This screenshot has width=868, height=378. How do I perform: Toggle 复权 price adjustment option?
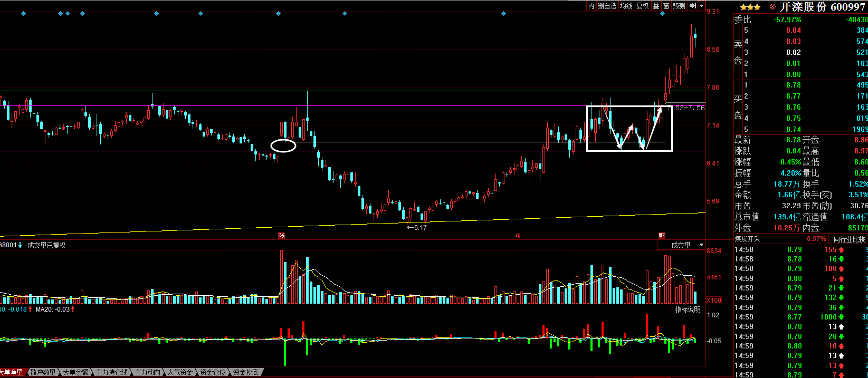click(x=642, y=6)
